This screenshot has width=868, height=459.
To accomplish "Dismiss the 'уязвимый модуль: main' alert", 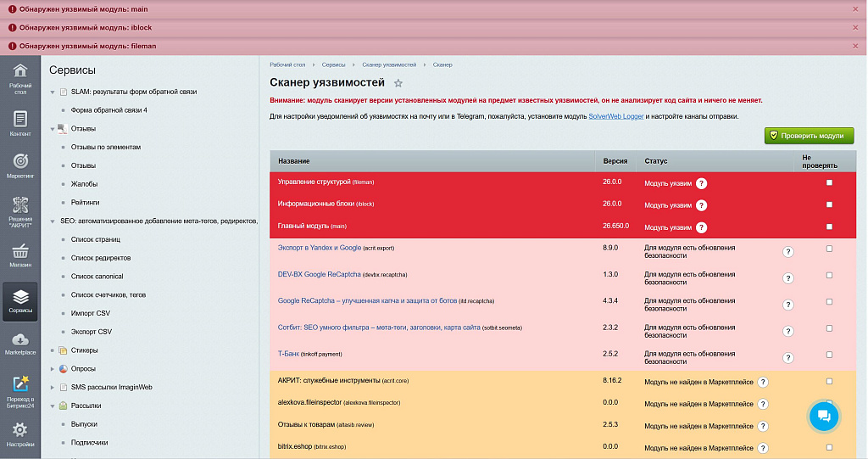I will pos(855,9).
